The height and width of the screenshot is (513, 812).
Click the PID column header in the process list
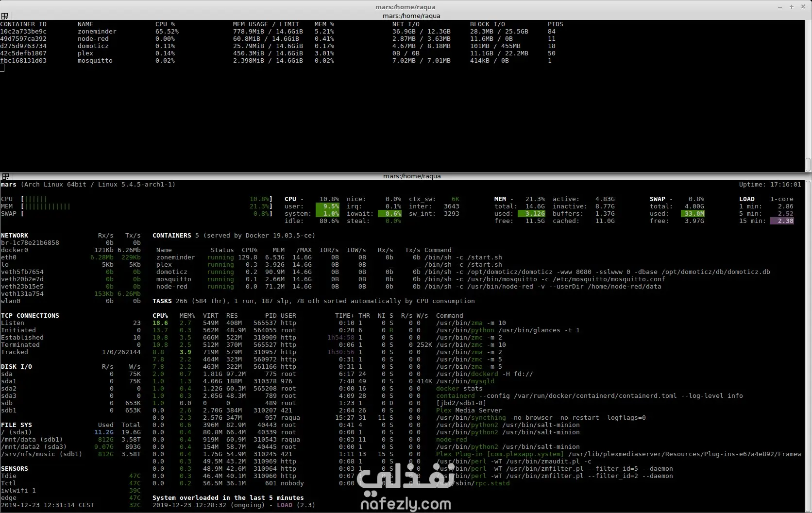[x=271, y=316]
